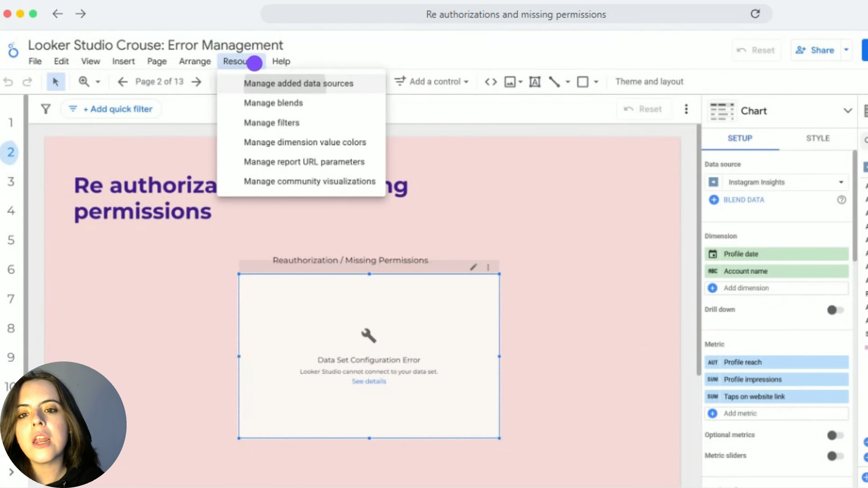Click the edit pencil on chart header
Screen dimensions: 868x488
click(473, 267)
